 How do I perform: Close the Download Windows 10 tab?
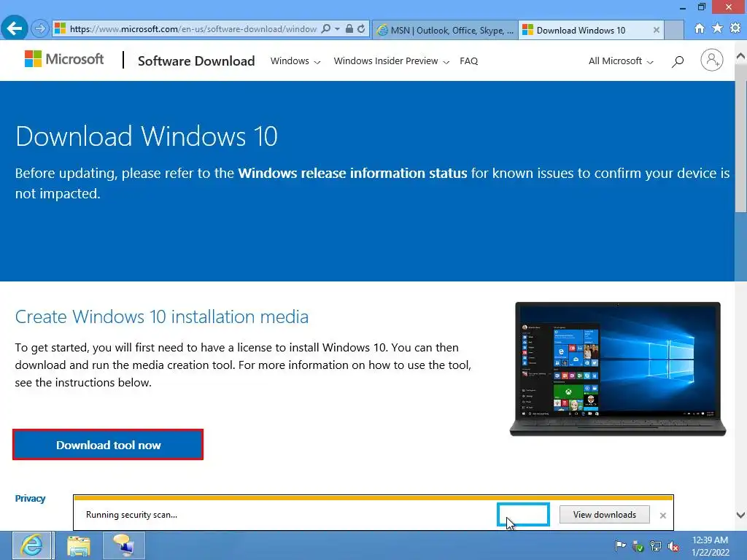point(656,30)
